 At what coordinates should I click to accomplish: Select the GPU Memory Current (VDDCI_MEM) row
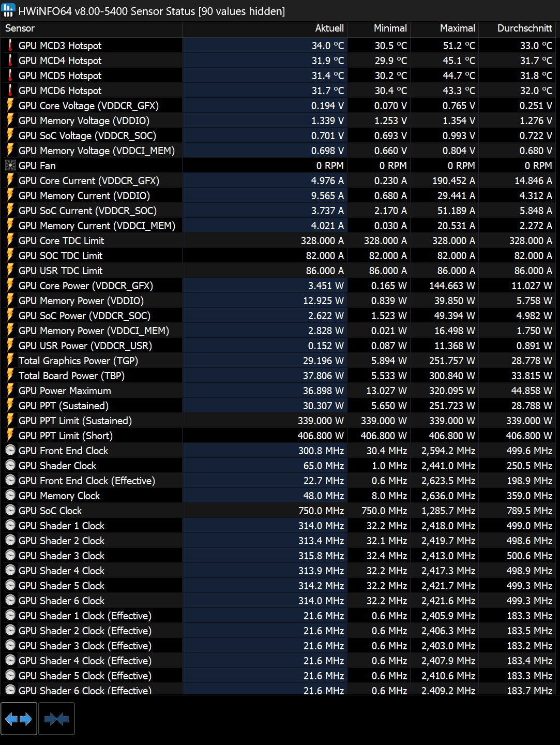tap(278, 226)
